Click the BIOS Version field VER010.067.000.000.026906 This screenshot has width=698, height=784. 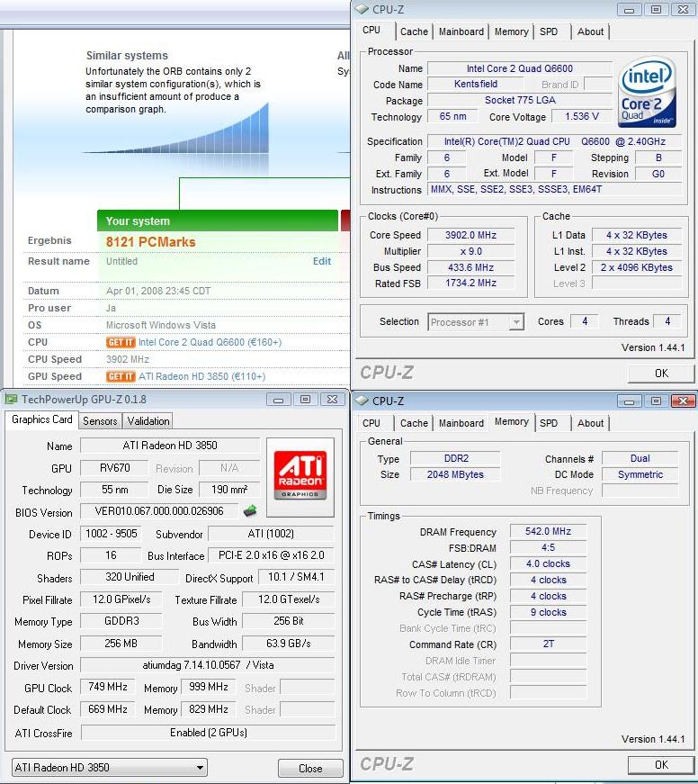159,511
